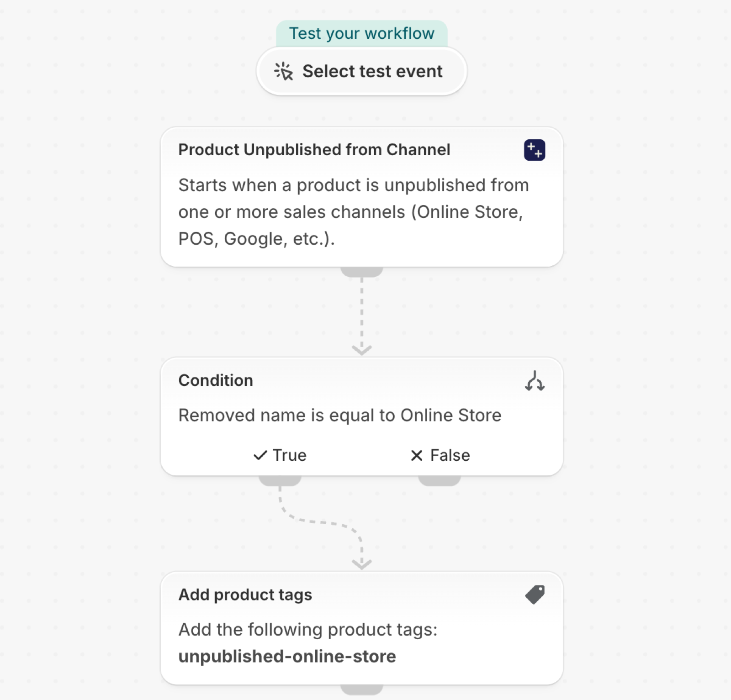731x700 pixels.
Task: Click the connector below Add product tags card
Action: (362, 689)
